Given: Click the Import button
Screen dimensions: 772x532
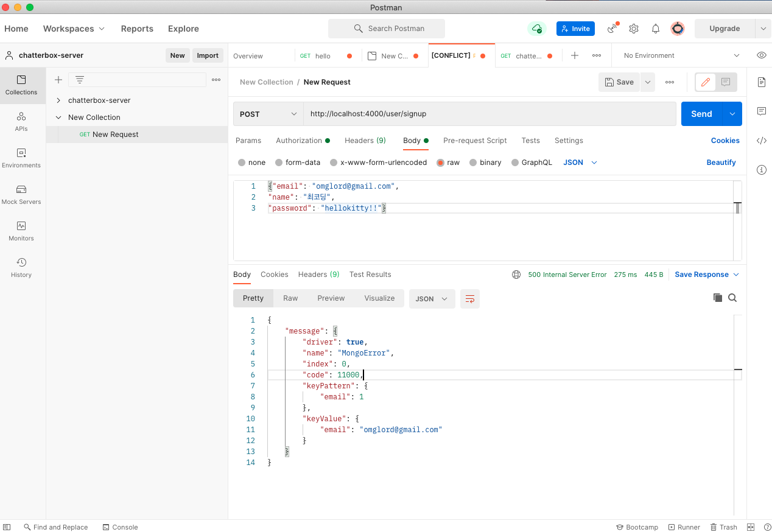Looking at the screenshot, I should point(208,55).
